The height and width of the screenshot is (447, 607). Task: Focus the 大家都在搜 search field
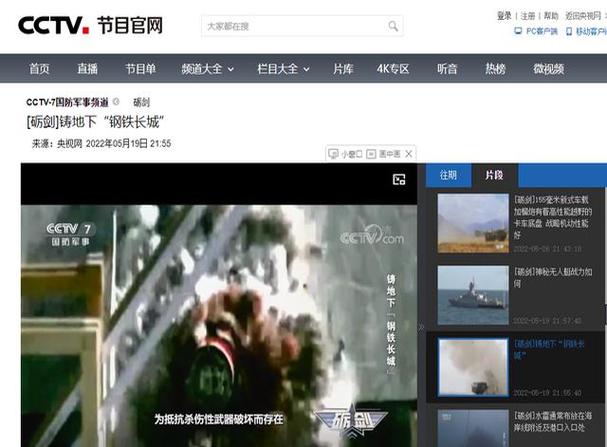coord(302,26)
